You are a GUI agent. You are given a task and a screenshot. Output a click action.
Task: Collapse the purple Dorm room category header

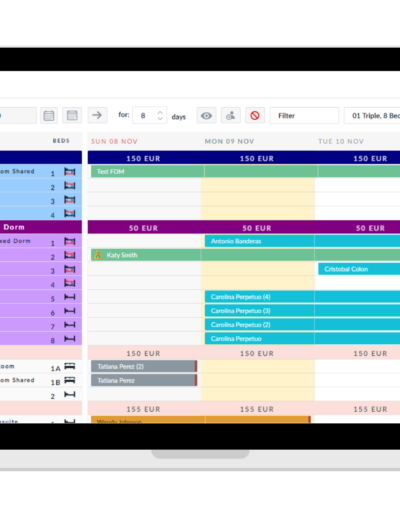click(41, 227)
